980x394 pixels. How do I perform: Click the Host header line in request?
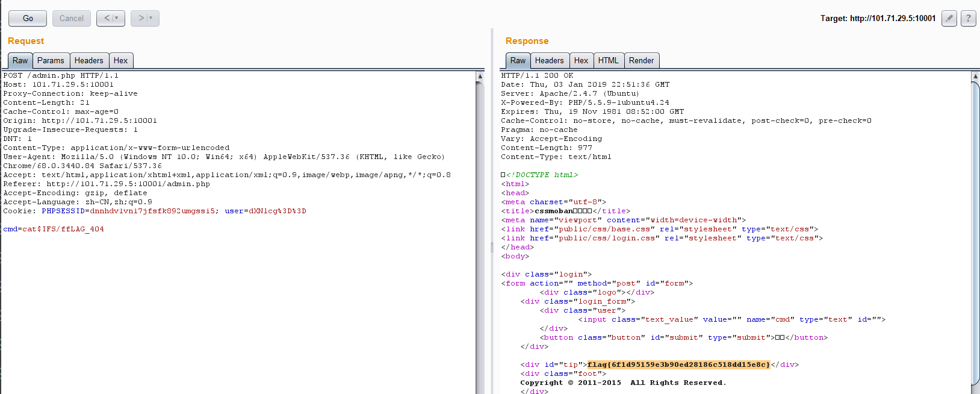58,84
